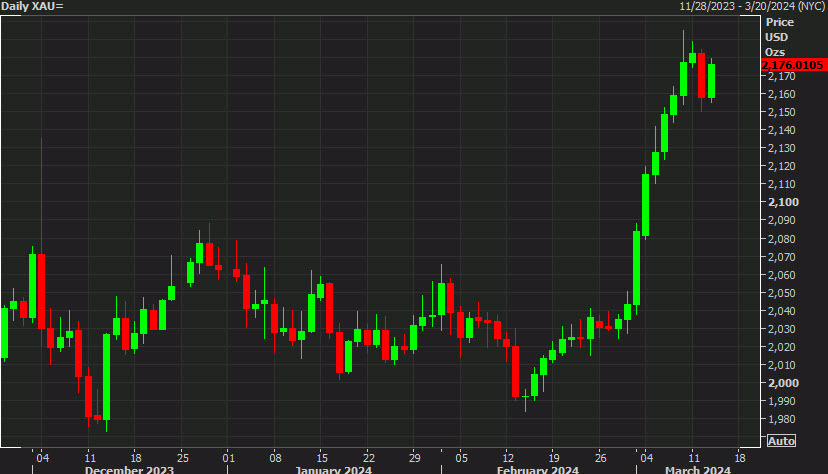This screenshot has width=828, height=474.
Task: Click the 2,020 price axis label
Action: coord(782,347)
